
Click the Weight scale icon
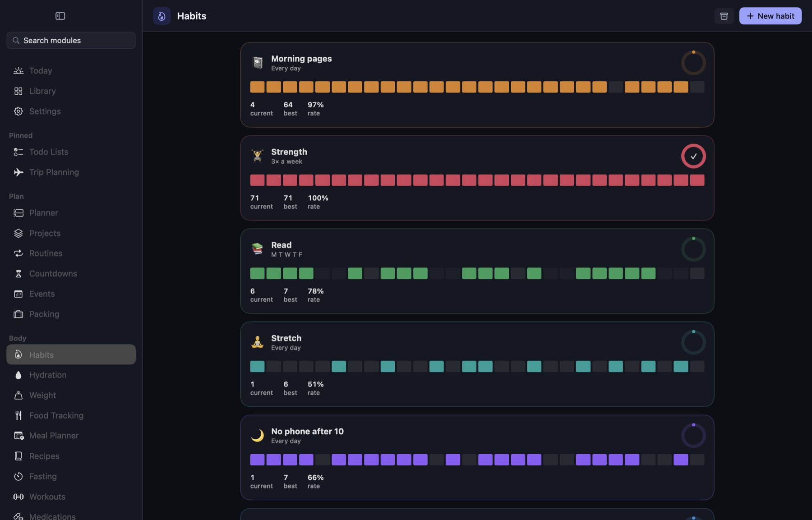tap(18, 395)
